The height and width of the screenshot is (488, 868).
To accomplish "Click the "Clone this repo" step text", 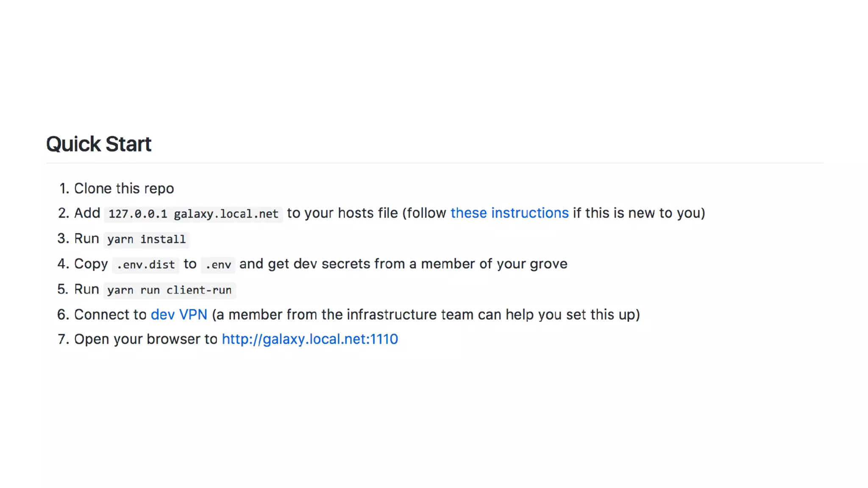I will coord(124,189).
